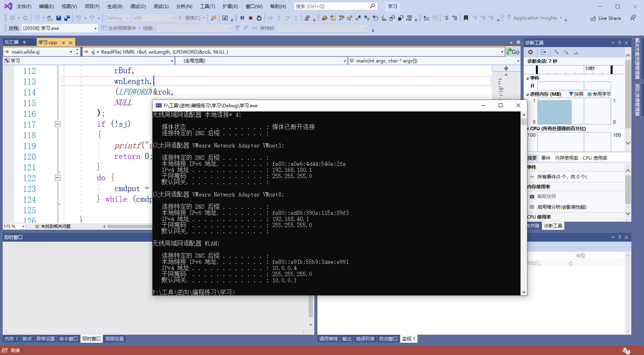Open the 局部变量 tab at bottom
This screenshot has width=644, height=355.
115,339
